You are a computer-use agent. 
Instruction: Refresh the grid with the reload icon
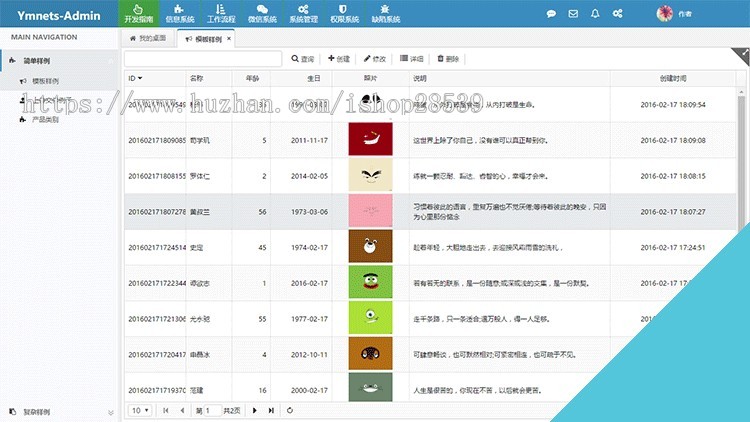(x=290, y=411)
